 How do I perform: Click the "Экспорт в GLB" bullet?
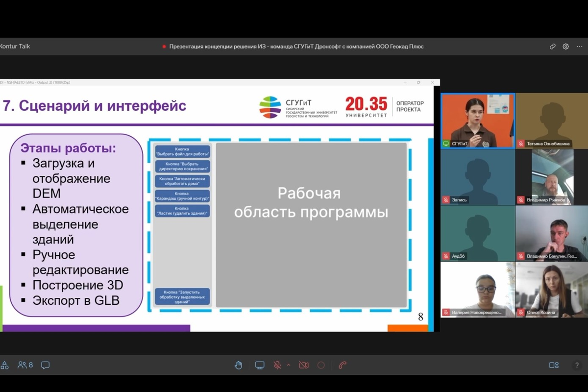tap(76, 300)
